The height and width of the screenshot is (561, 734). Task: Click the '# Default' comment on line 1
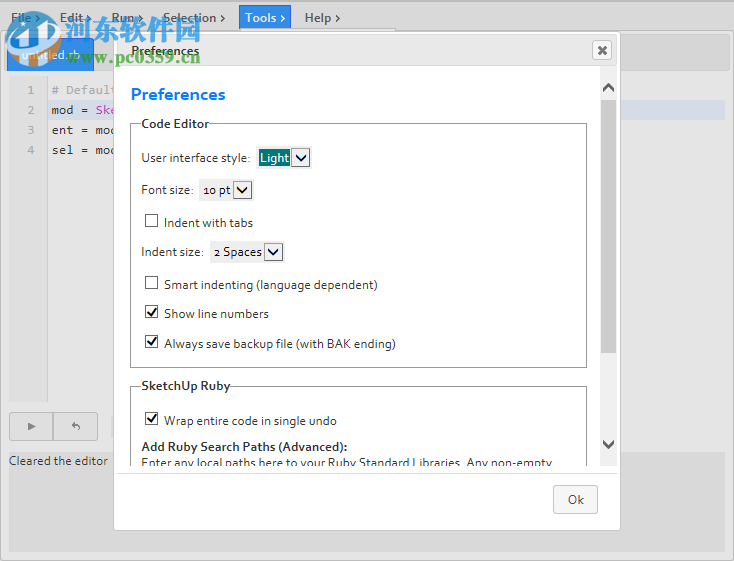82,90
